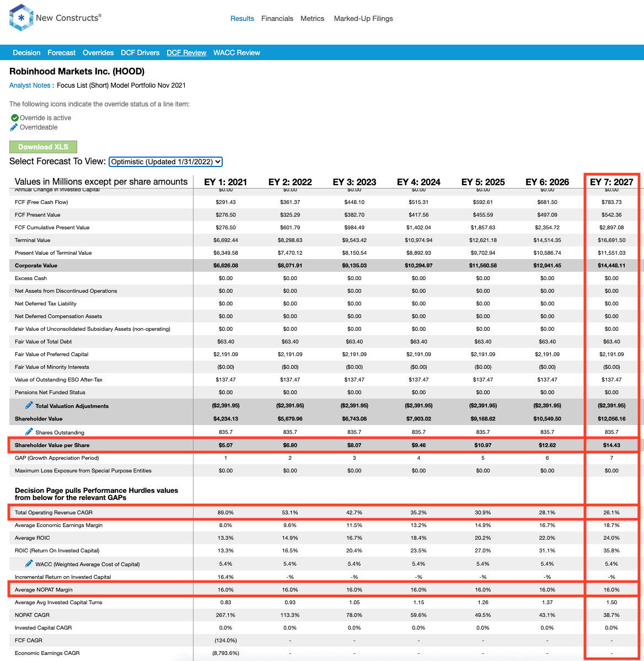Click the 'Shareholder Value per Share' row label
The width and height of the screenshot is (644, 661).
(52, 445)
